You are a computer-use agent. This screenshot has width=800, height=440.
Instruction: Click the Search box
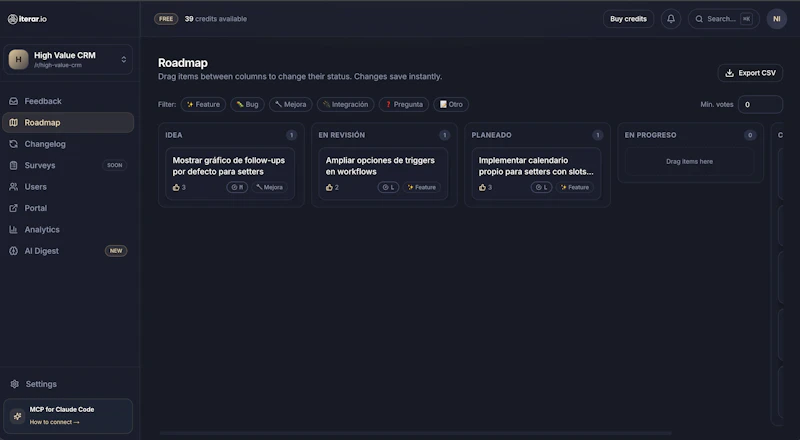click(x=723, y=19)
